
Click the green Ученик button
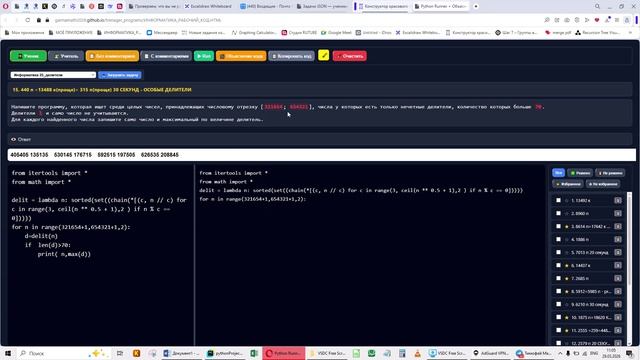point(28,56)
